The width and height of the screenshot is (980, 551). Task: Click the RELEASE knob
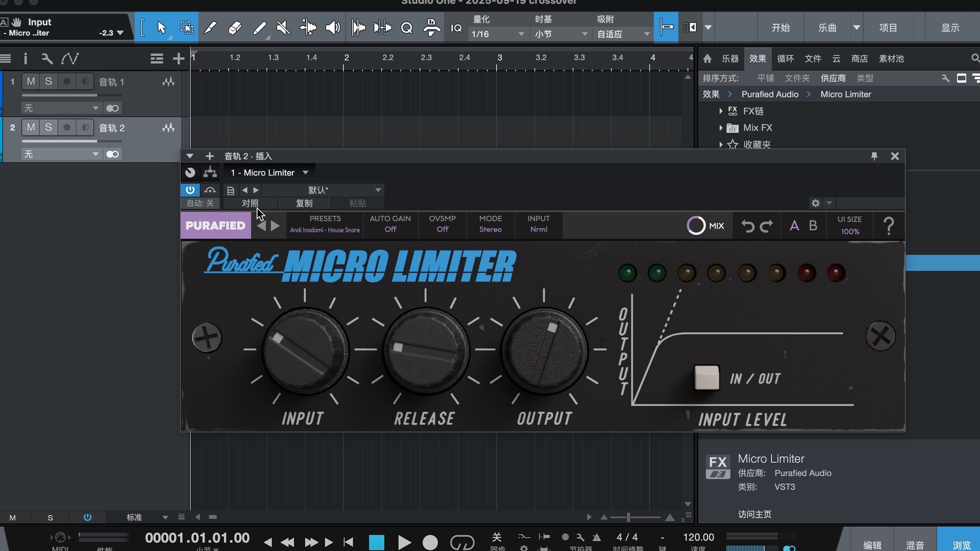[x=426, y=350]
